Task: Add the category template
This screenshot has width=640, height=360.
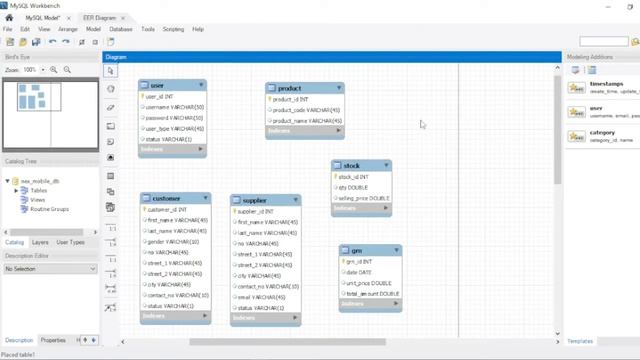Action: (x=603, y=136)
